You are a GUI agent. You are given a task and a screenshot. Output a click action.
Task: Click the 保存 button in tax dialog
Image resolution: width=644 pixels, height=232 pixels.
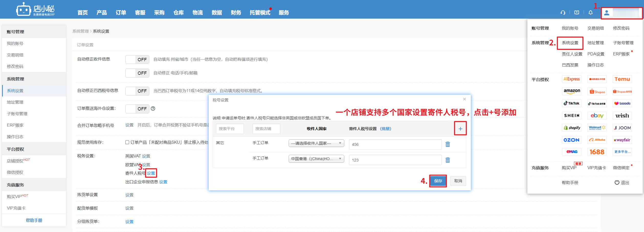click(438, 181)
